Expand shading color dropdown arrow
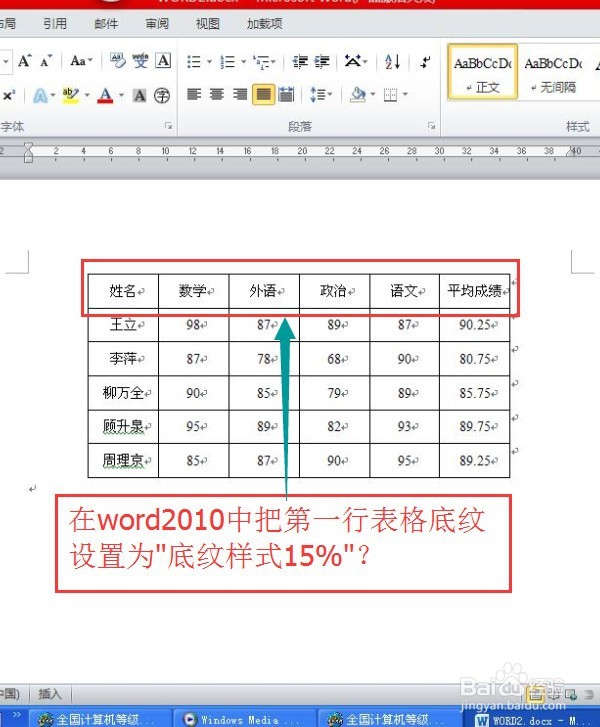The image size is (600, 727). 373,95
